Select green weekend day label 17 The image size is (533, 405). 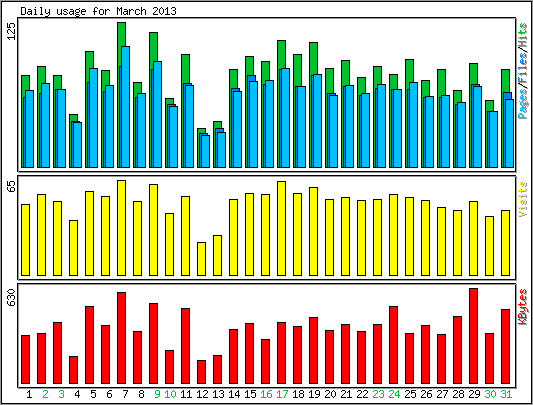coord(282,394)
